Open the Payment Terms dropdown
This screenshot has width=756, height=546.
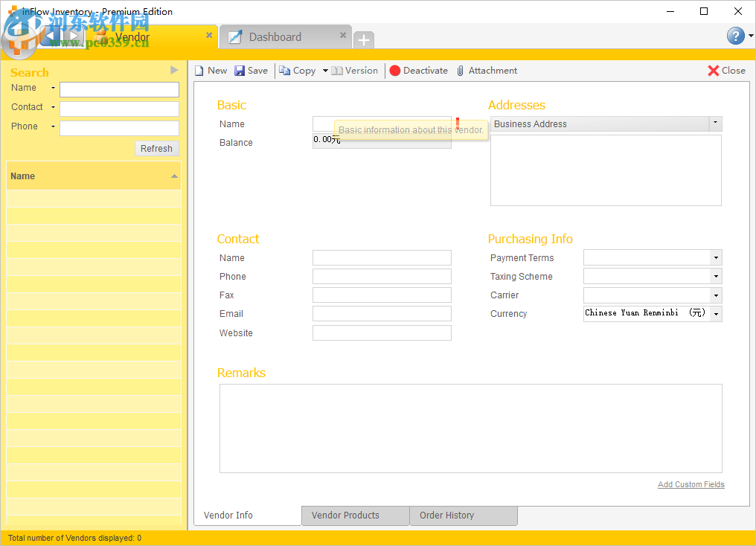716,258
